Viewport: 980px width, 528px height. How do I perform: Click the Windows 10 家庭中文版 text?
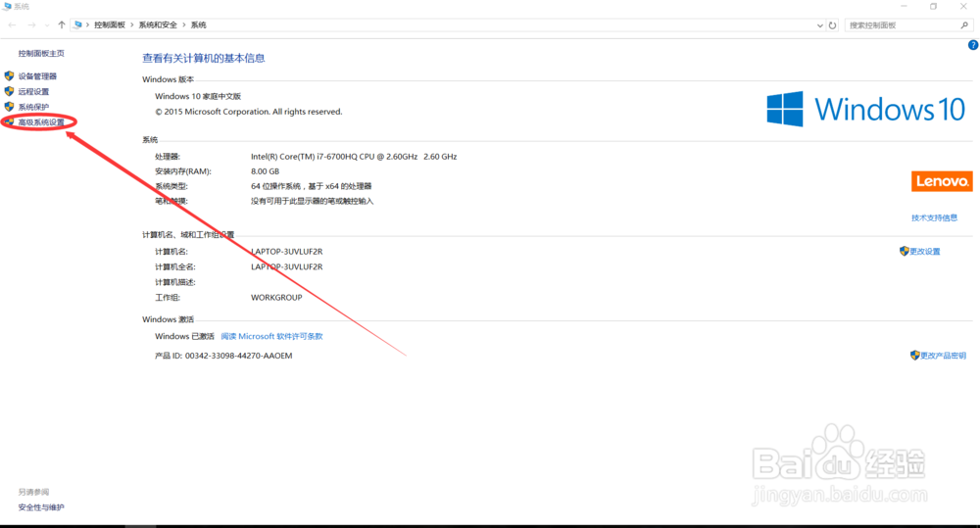point(198,96)
